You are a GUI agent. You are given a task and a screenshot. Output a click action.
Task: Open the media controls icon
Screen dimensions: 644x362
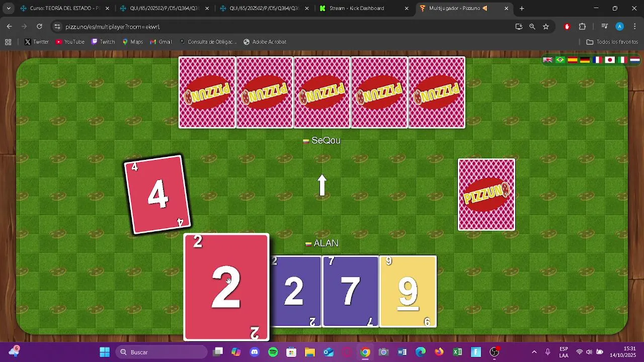(605, 27)
